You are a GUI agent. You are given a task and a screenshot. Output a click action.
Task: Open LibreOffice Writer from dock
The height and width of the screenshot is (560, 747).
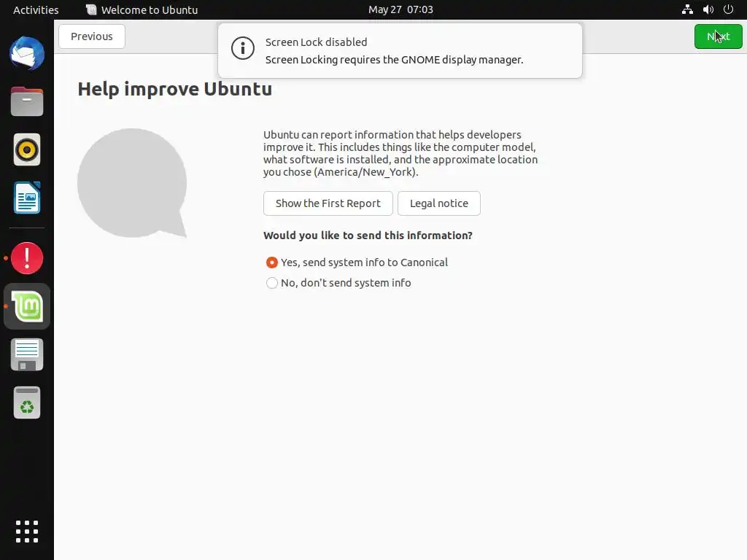coord(27,198)
